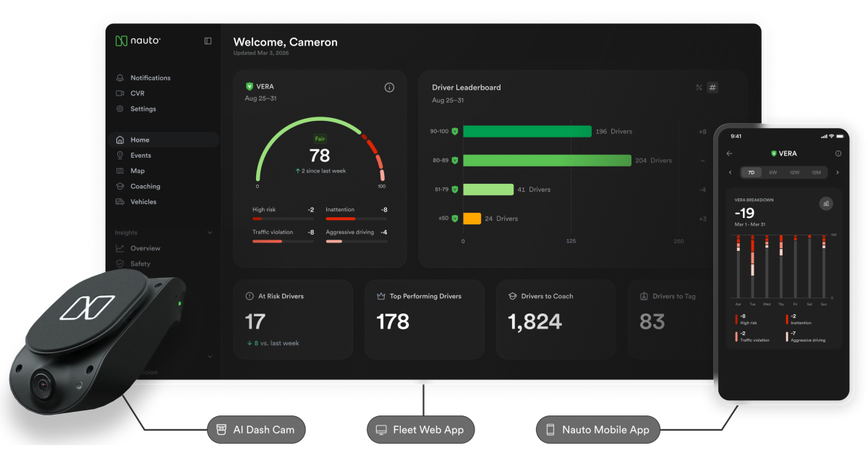868x456 pixels.
Task: Click the Drivers to Coach cap icon
Action: tap(512, 296)
